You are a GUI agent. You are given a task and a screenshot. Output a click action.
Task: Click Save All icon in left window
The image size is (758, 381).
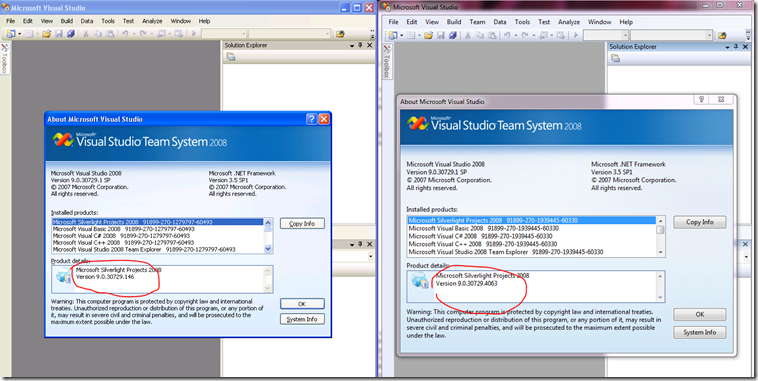pos(71,34)
